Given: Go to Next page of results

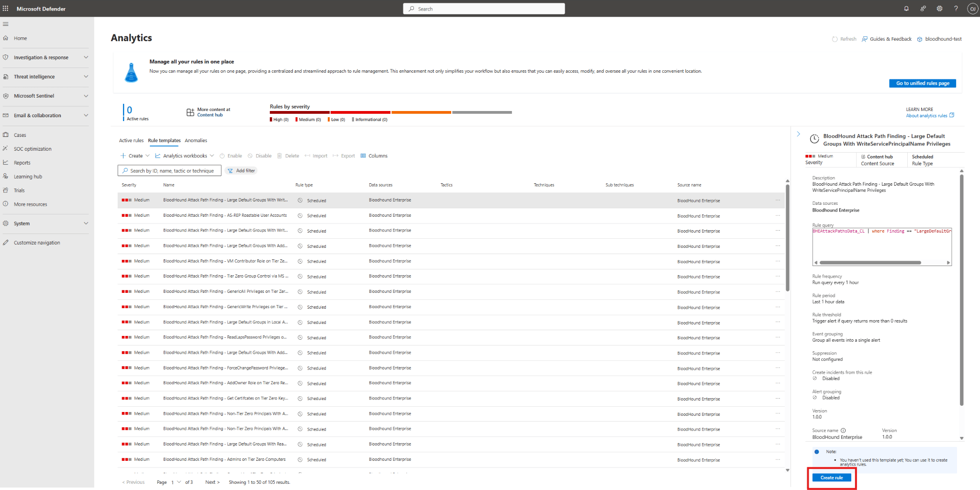Looking at the screenshot, I should click(x=212, y=482).
